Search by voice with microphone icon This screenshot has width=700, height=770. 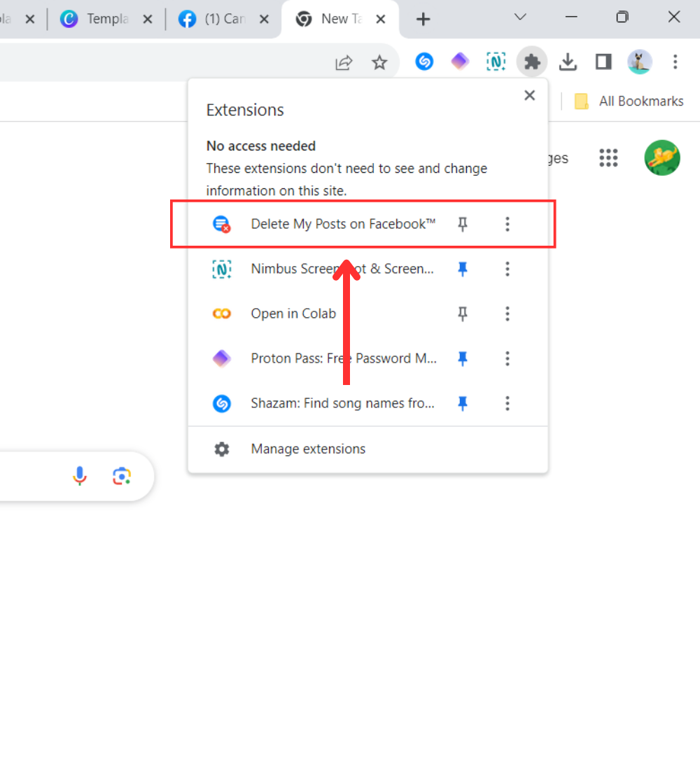click(x=80, y=476)
